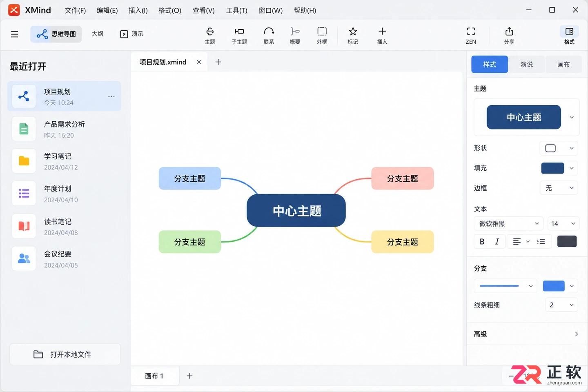
Task: Open the 会议纪要 recent file
Action: (x=64, y=259)
